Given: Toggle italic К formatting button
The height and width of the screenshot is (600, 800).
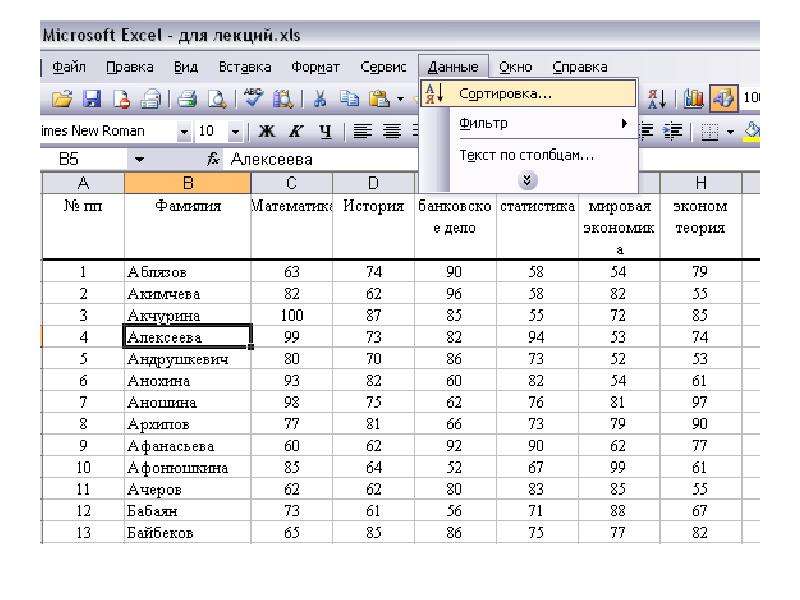Looking at the screenshot, I should click(295, 132).
